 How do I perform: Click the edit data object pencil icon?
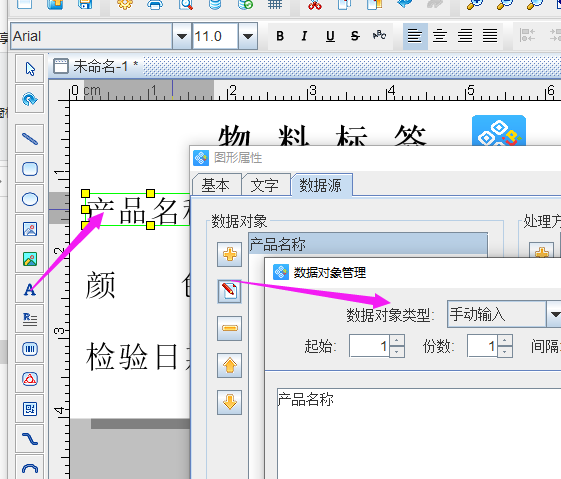pos(229,292)
